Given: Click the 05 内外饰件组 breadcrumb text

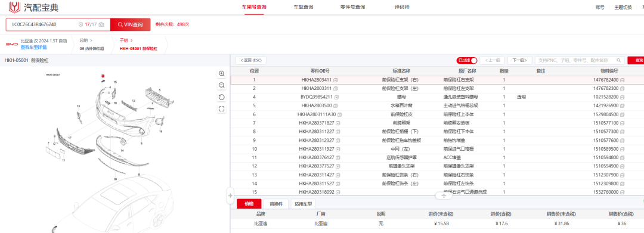Looking at the screenshot, I should pos(92,49).
